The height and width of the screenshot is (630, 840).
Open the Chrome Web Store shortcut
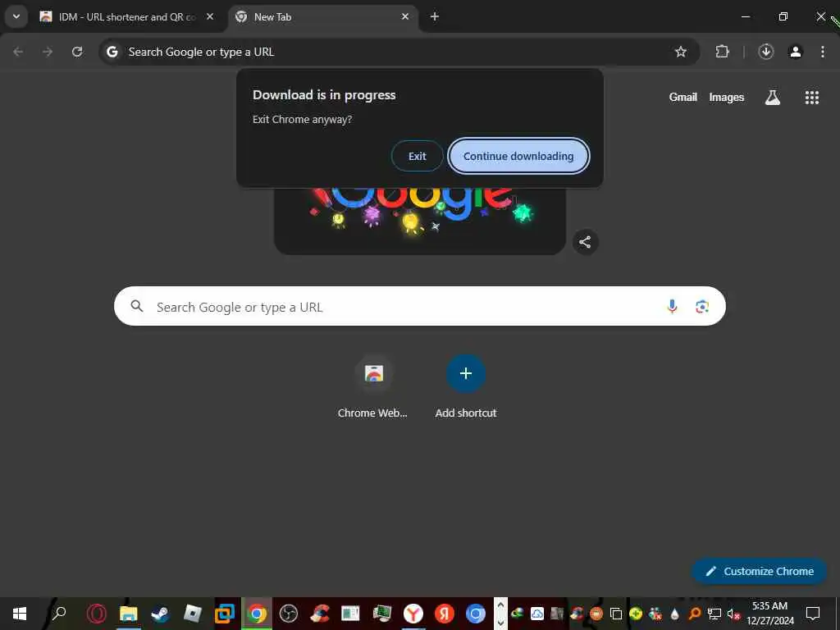373,387
